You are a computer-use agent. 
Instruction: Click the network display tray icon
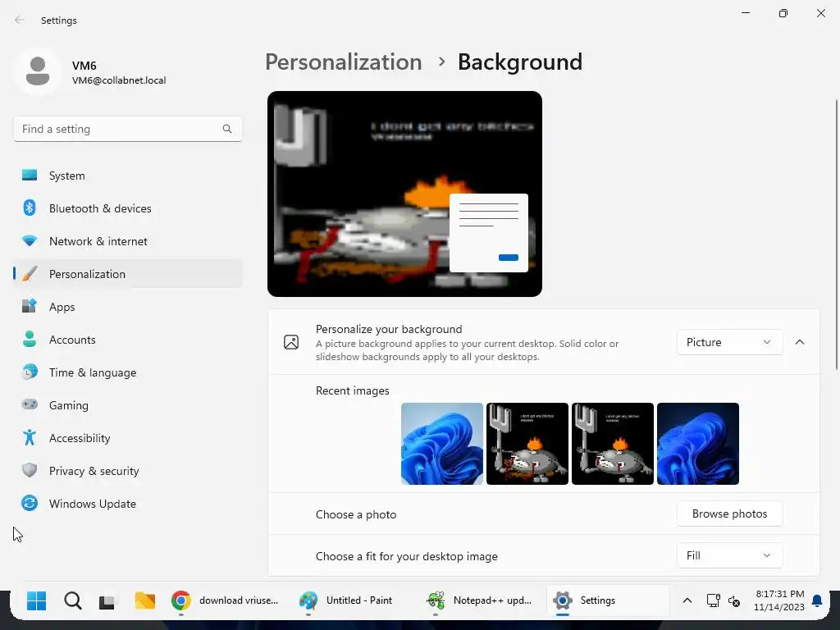[713, 600]
